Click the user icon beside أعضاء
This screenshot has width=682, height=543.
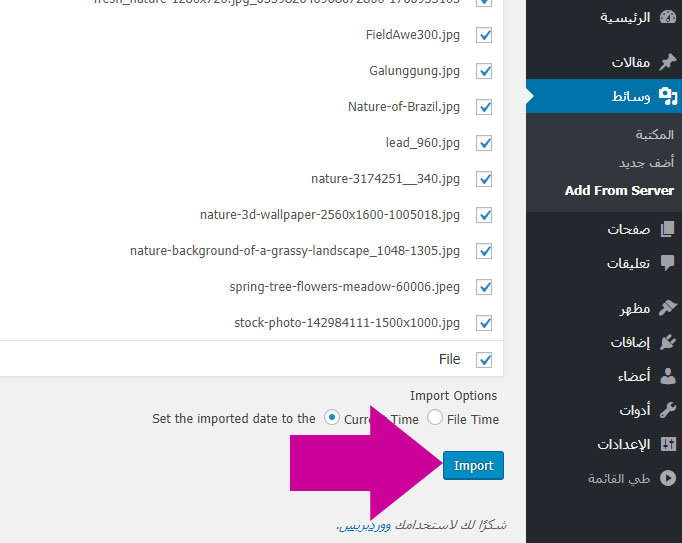[668, 376]
